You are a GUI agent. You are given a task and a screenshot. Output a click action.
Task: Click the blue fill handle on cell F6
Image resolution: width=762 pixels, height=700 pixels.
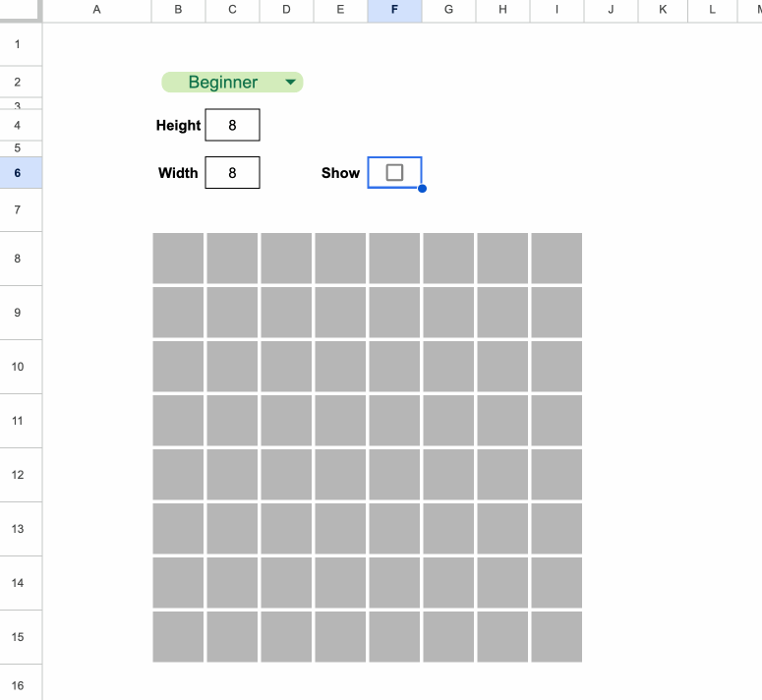coord(422,188)
